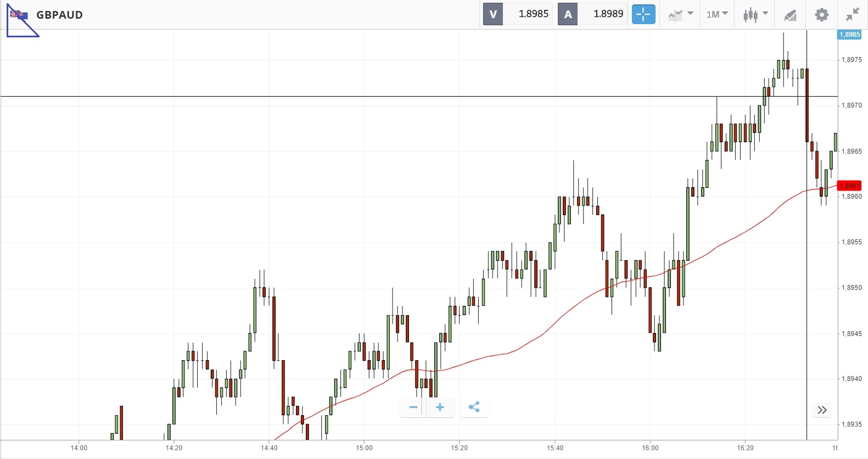Click the 15:00 time axis label

(364, 448)
